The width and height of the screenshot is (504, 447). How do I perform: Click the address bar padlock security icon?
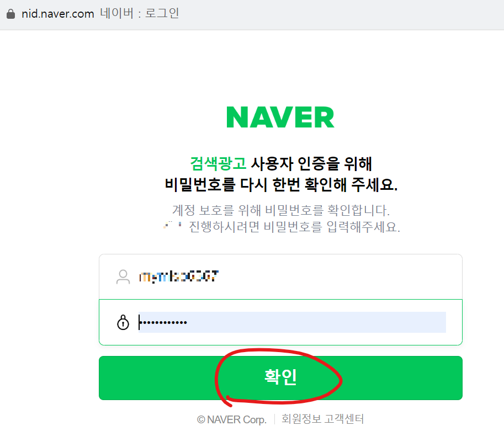tap(10, 14)
